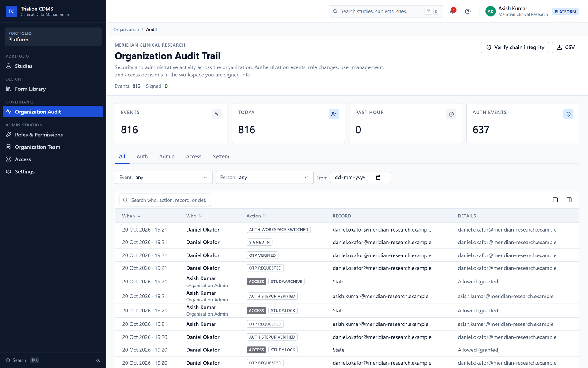The width and height of the screenshot is (588, 368).
Task: Open the help question mark icon
Action: point(468,11)
